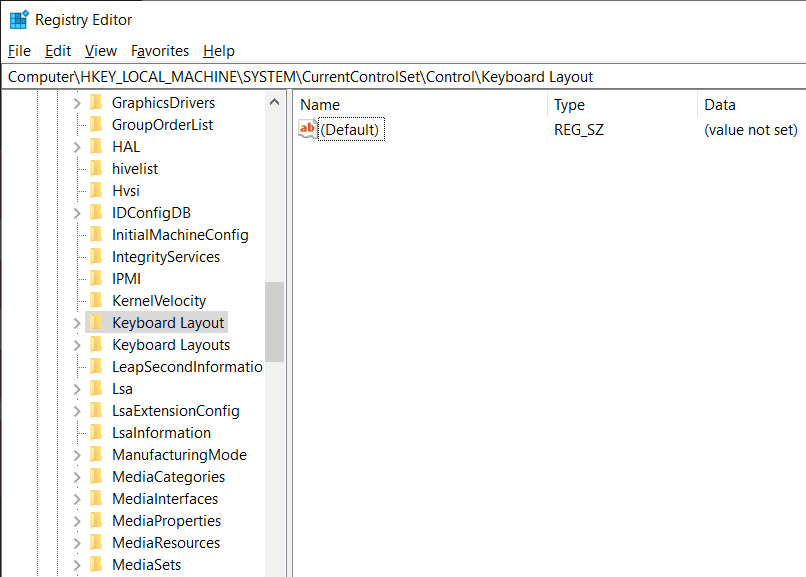806x577 pixels.
Task: Select the IntegrityServices key
Action: (x=166, y=257)
